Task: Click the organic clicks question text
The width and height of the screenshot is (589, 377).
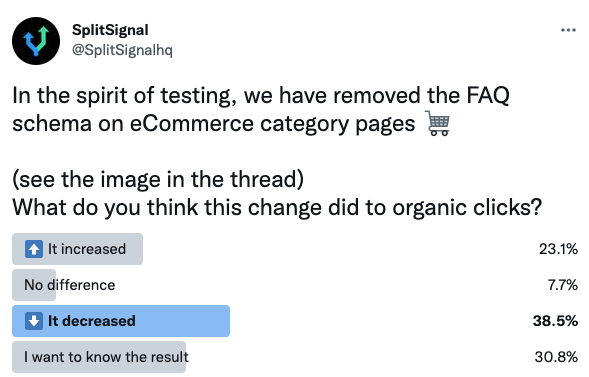Action: [277, 207]
